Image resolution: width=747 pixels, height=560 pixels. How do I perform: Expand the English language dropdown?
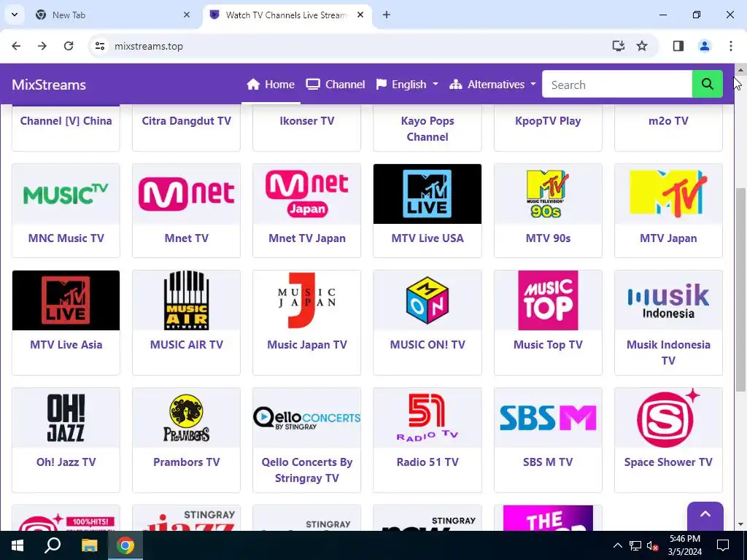click(x=407, y=85)
